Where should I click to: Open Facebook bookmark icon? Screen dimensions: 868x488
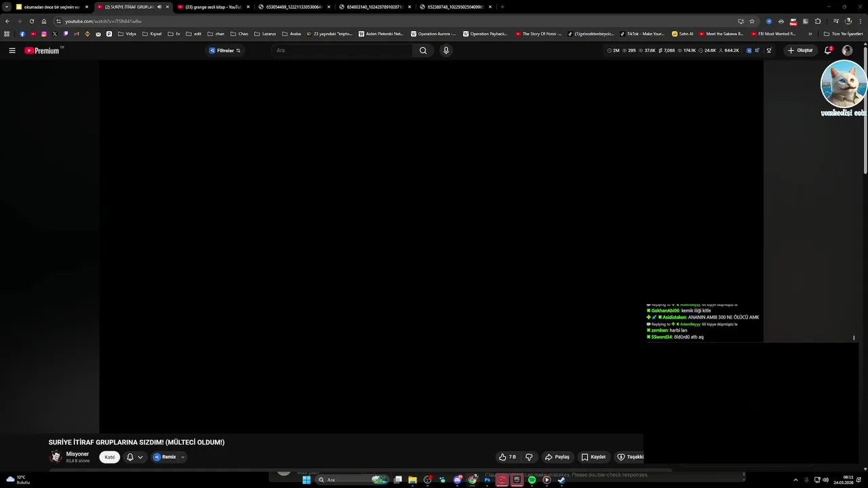(22, 34)
